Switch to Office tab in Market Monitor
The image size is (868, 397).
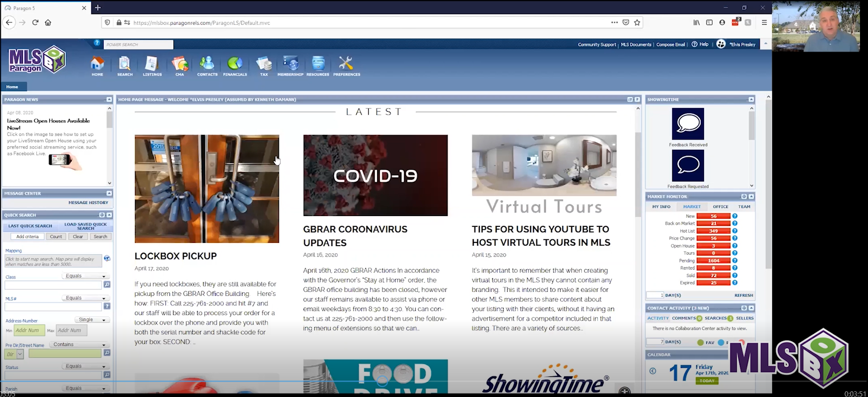click(720, 207)
